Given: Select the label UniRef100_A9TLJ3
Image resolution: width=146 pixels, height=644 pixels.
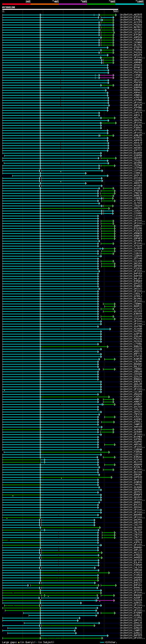Looking at the screenshot, I should pos(131,118).
